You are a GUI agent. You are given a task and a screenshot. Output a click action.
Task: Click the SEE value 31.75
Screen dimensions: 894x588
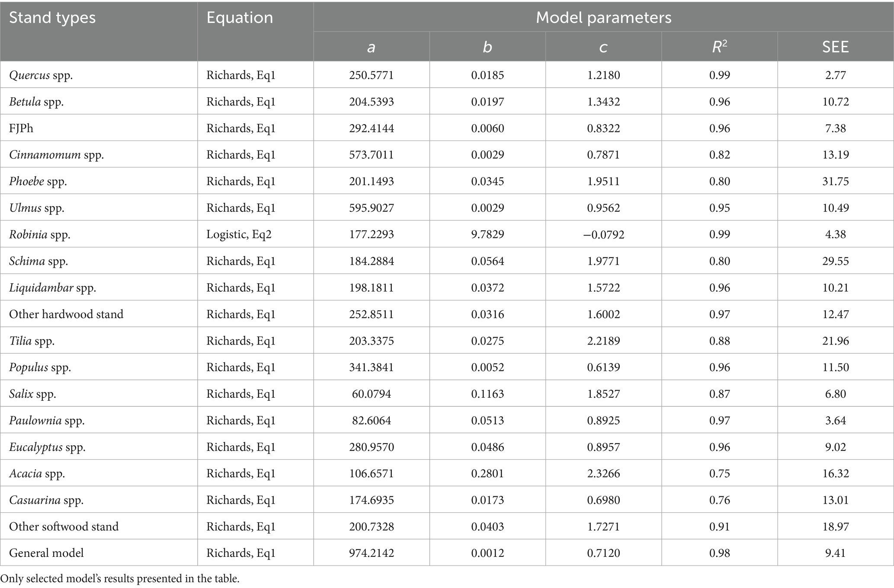point(835,181)
